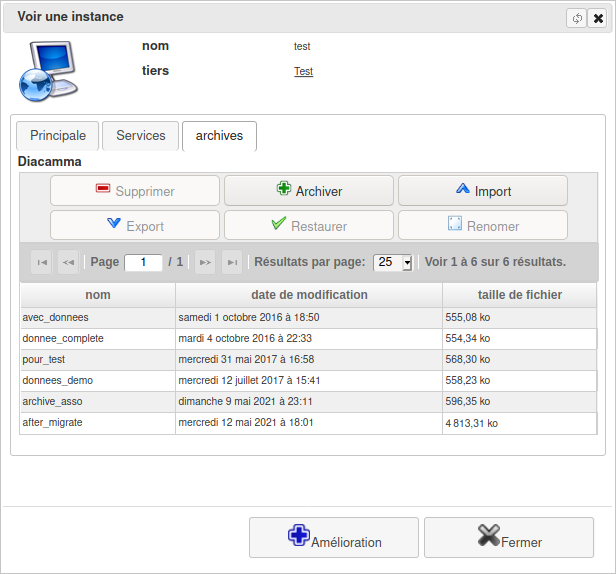Click the Renomer button
Viewport: 616px width, 574px height.
click(x=482, y=226)
